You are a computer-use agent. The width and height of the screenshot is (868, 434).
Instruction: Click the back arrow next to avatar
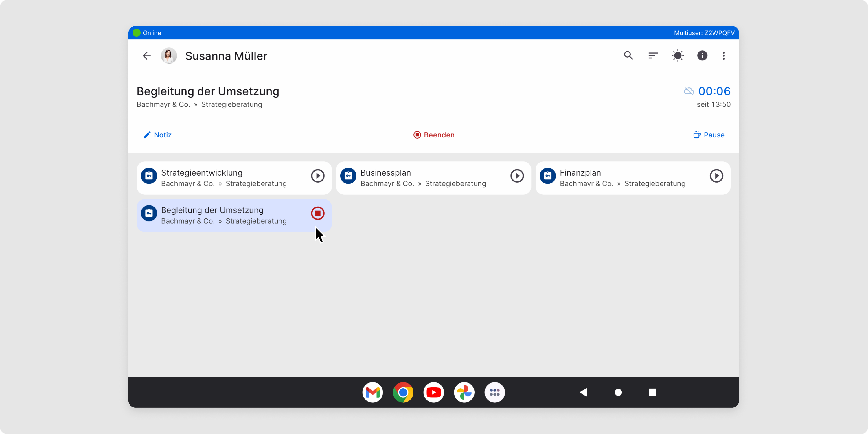coord(147,56)
